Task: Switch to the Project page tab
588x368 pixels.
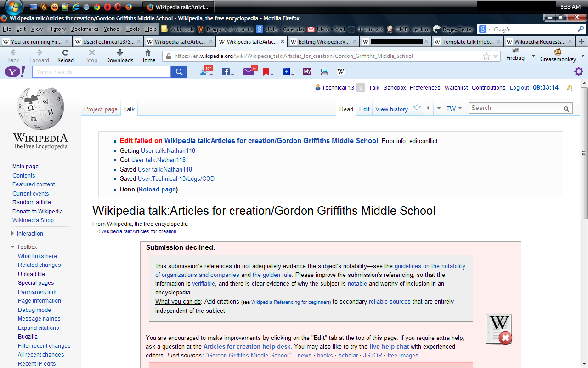Action: pyautogui.click(x=101, y=109)
